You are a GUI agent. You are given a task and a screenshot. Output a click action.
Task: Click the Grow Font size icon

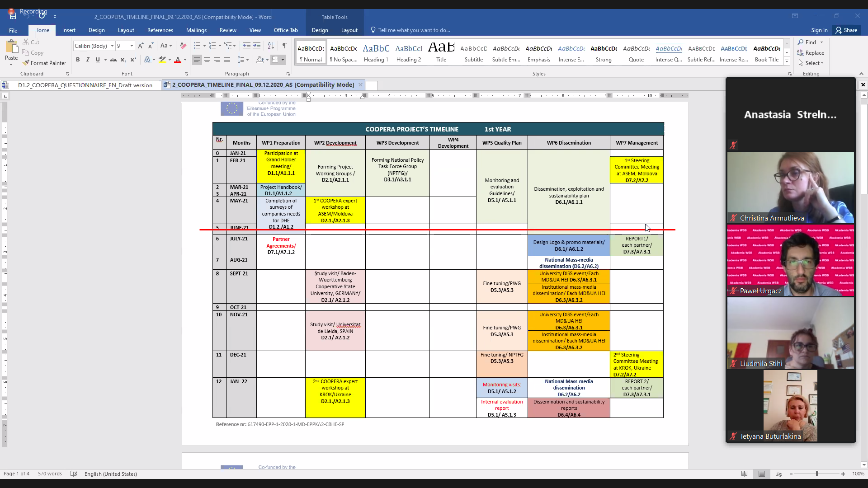pos(141,46)
